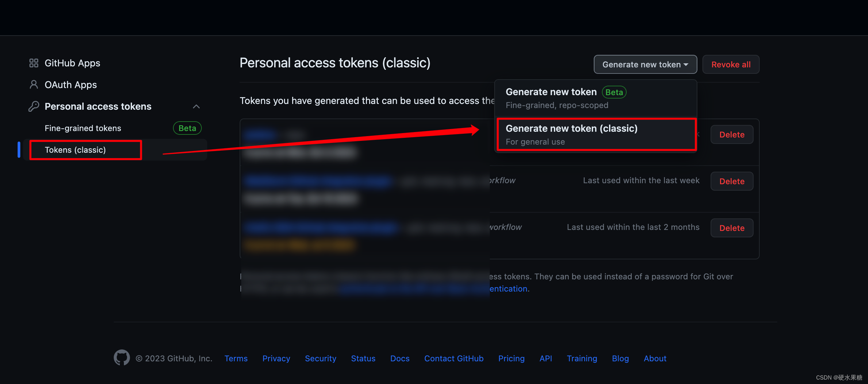Image resolution: width=868 pixels, height=384 pixels.
Task: Select Generate new token Beta option
Action: click(x=595, y=97)
